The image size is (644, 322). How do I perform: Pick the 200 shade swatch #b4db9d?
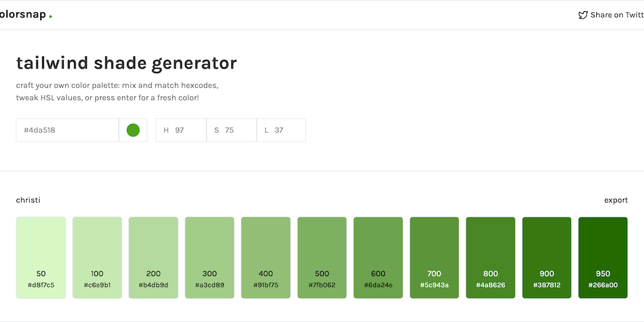click(x=153, y=257)
